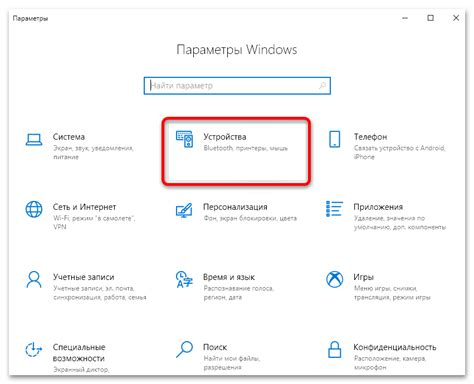Click the Специальные возможности icon

pyautogui.click(x=34, y=350)
